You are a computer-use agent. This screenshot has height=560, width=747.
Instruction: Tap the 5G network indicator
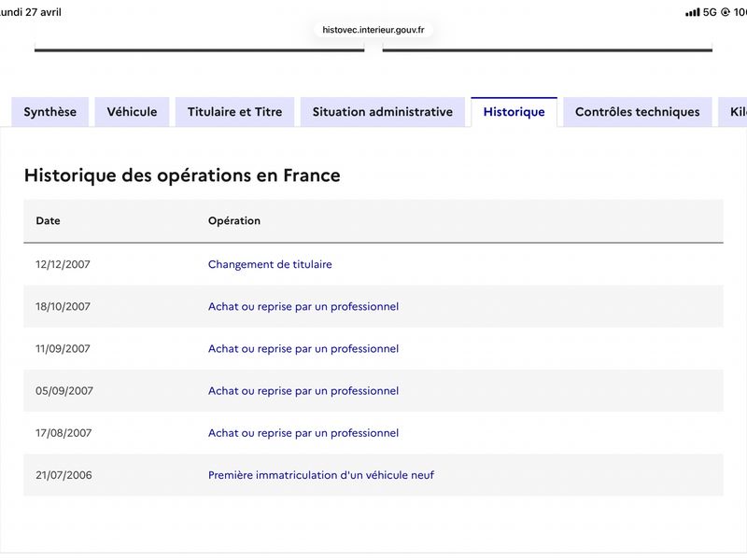click(710, 12)
